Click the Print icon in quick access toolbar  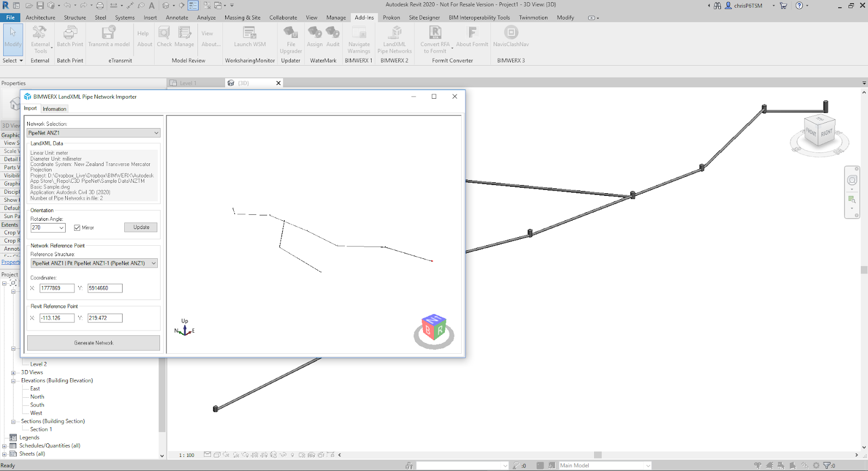[100, 5]
